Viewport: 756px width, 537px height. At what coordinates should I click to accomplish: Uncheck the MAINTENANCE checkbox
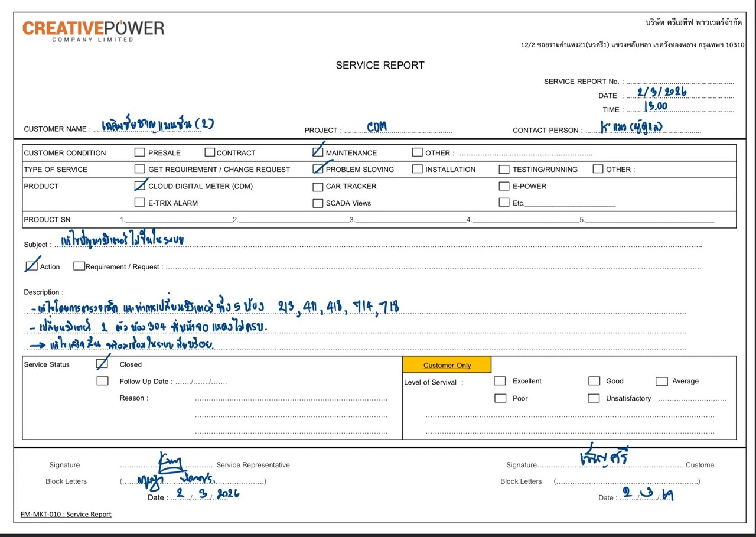click(x=318, y=152)
